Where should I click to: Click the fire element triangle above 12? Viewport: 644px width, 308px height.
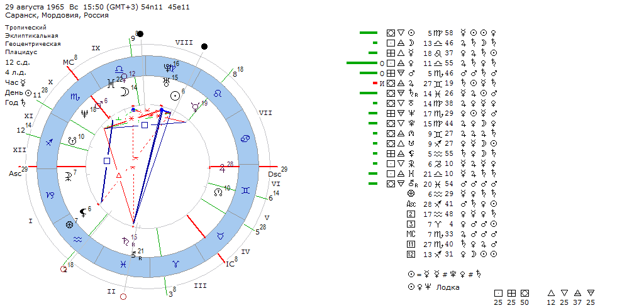coord(551,293)
